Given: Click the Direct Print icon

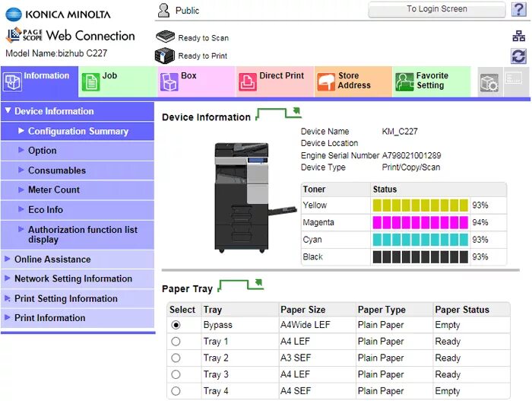Looking at the screenshot, I should 247,82.
